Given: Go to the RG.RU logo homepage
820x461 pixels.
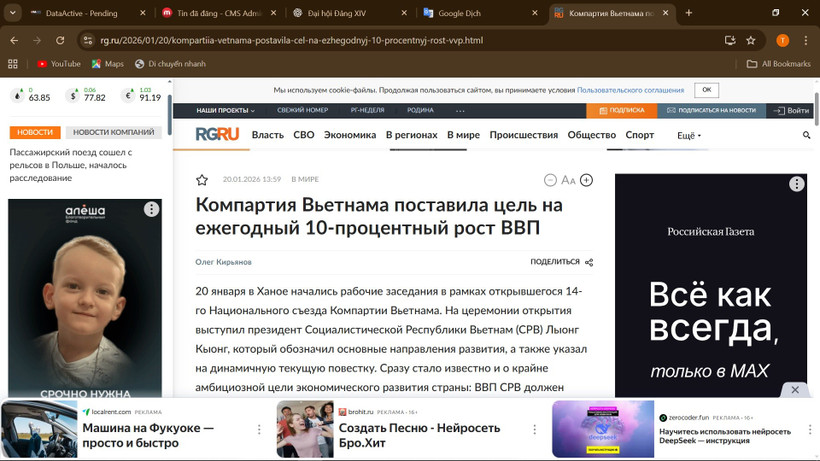Looking at the screenshot, I should click(x=217, y=134).
